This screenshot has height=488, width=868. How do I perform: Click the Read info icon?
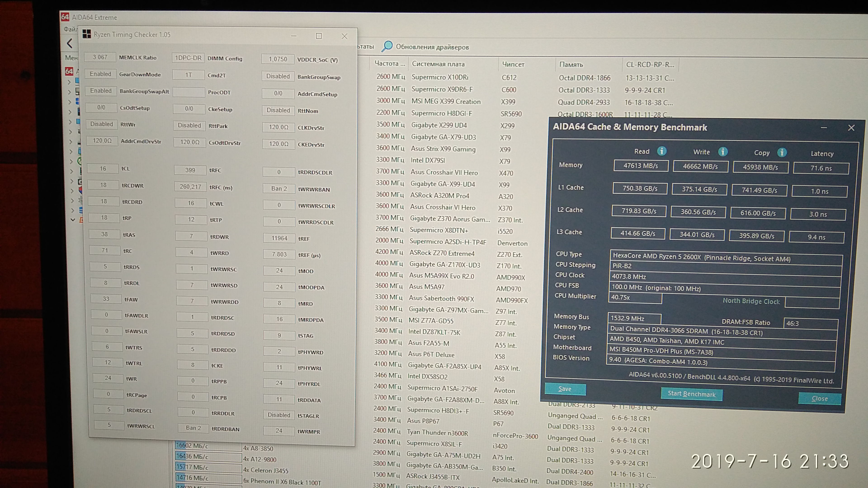click(x=661, y=151)
